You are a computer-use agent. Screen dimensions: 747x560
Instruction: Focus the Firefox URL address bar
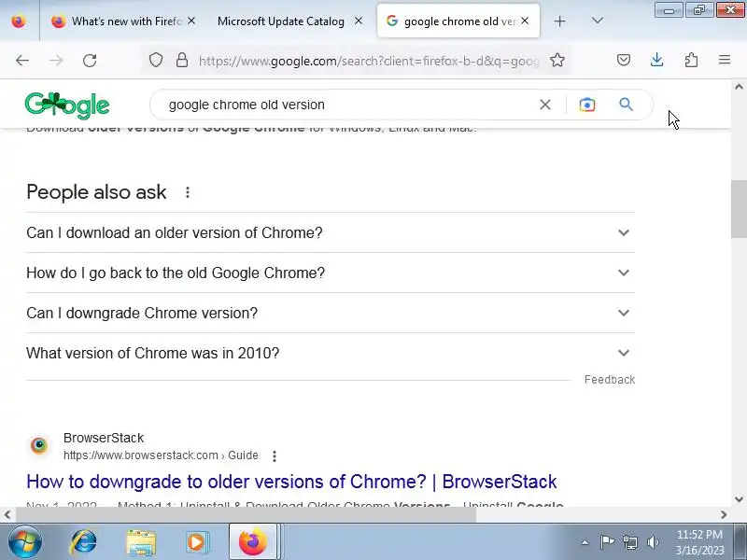(x=369, y=61)
